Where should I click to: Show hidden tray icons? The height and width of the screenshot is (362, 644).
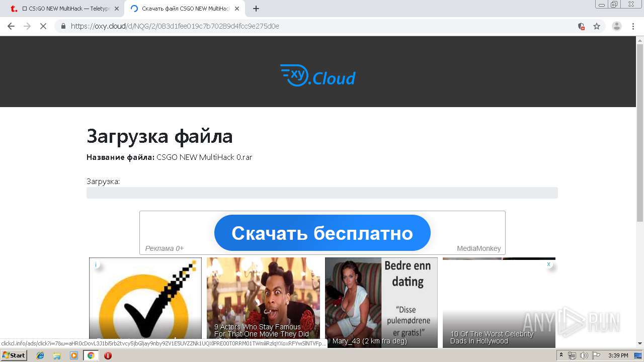[x=561, y=355]
